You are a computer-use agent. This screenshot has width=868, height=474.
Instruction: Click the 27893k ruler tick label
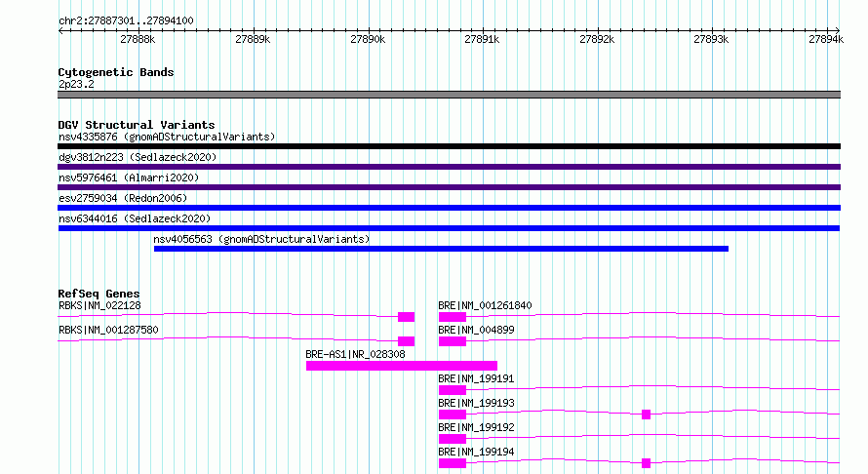[x=711, y=39]
